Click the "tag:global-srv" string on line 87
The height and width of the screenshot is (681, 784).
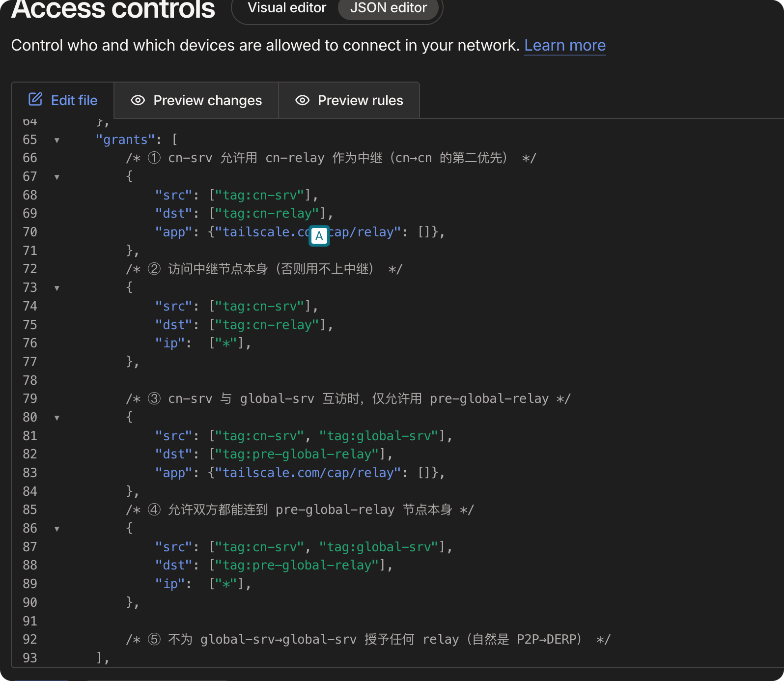coord(378,547)
